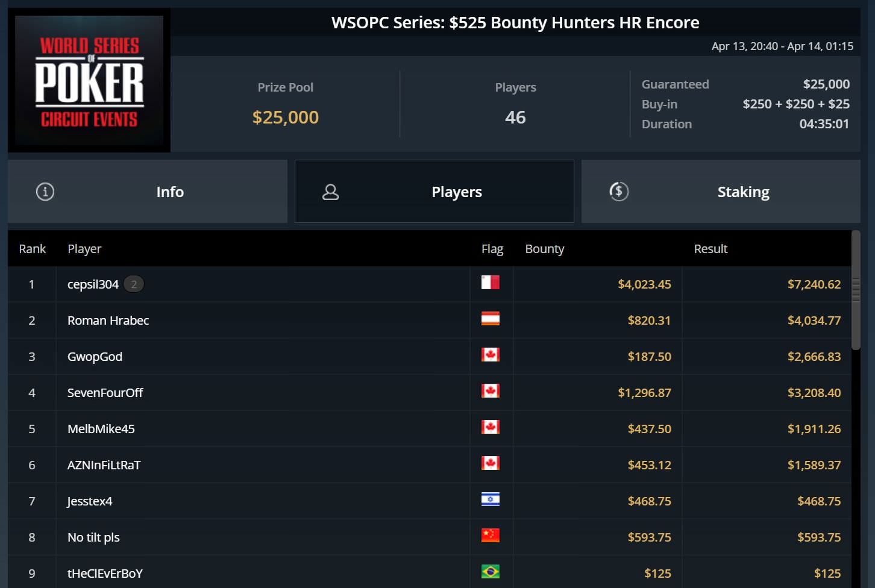Click the players list scrollbar thumb
Screen dimensions: 875x588
pyautogui.click(x=856, y=289)
